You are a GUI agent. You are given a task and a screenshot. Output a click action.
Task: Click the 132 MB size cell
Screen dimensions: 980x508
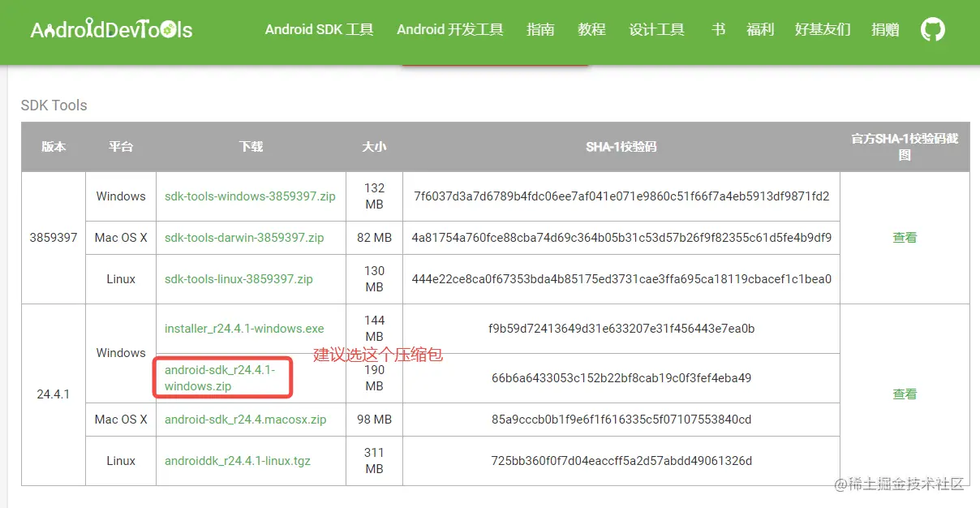coord(374,196)
